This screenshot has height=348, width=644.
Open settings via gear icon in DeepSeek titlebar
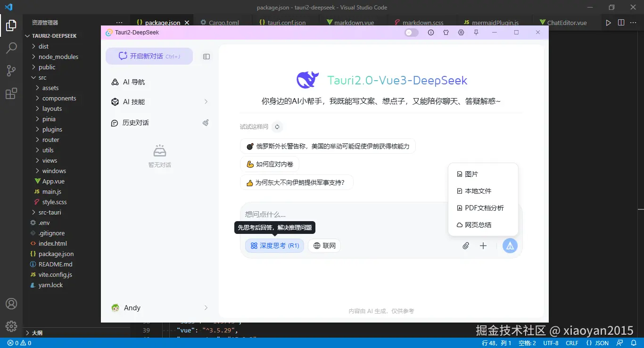[461, 32]
